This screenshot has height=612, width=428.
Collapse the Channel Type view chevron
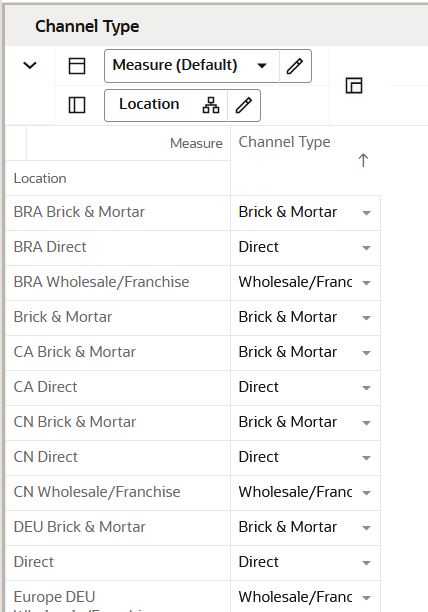30,65
